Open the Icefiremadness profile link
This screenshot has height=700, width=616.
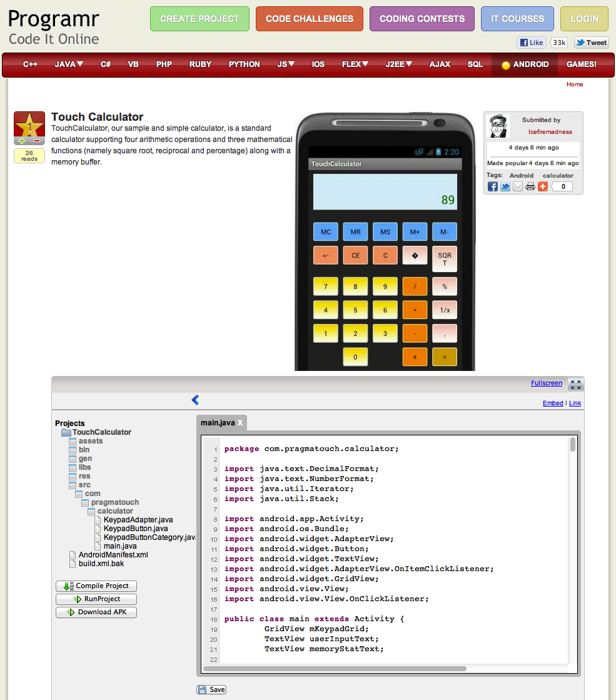(x=550, y=132)
